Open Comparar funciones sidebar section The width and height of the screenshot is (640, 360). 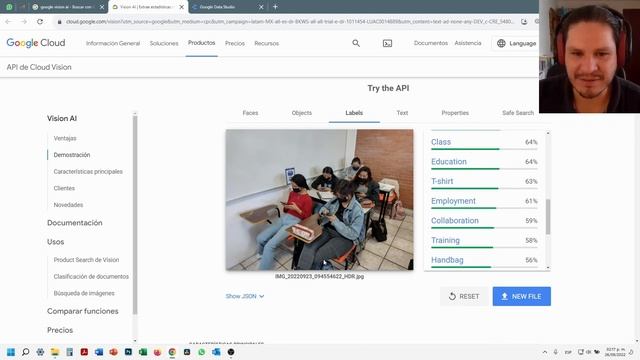coord(82,311)
